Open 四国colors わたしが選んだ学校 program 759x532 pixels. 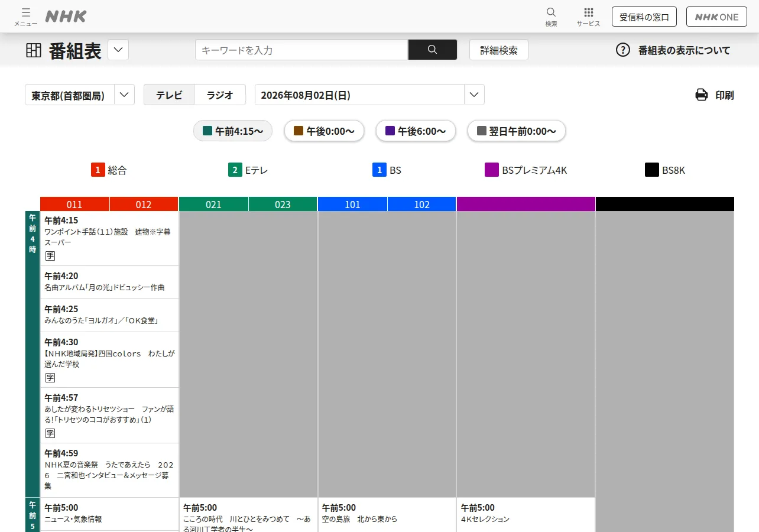click(x=109, y=359)
